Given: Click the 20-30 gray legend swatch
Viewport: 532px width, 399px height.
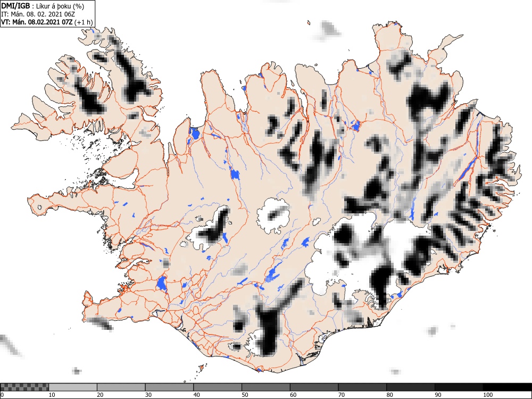Looking at the screenshot, I should pos(121,387).
